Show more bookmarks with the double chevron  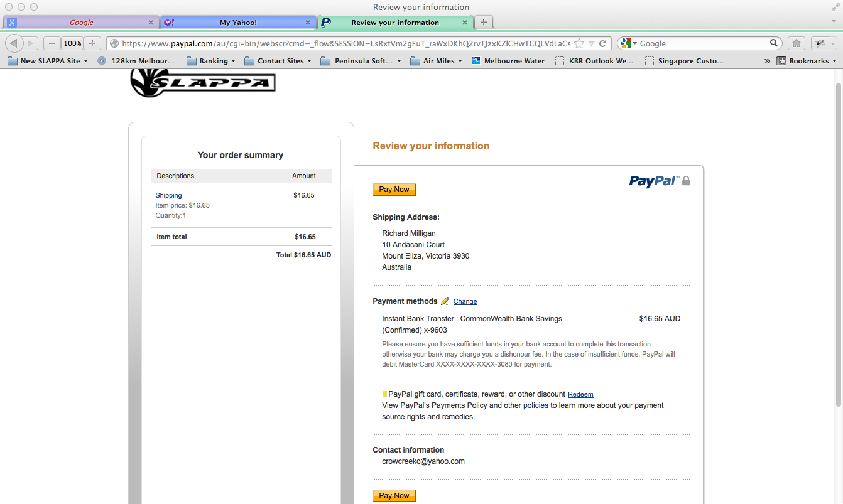[x=767, y=61]
